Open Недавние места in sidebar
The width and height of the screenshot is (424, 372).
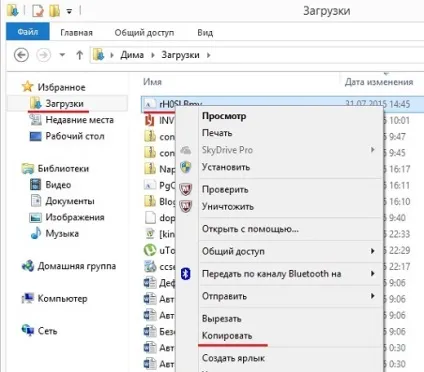click(79, 120)
